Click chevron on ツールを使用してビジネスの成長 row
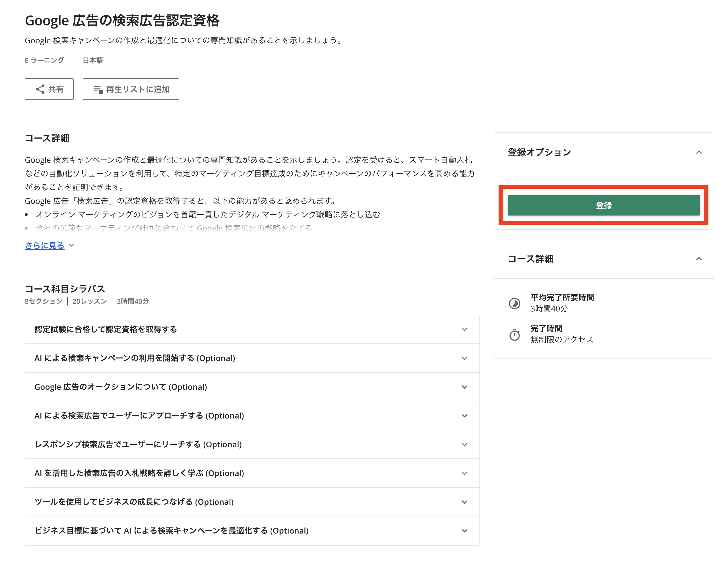The image size is (728, 566). [464, 502]
